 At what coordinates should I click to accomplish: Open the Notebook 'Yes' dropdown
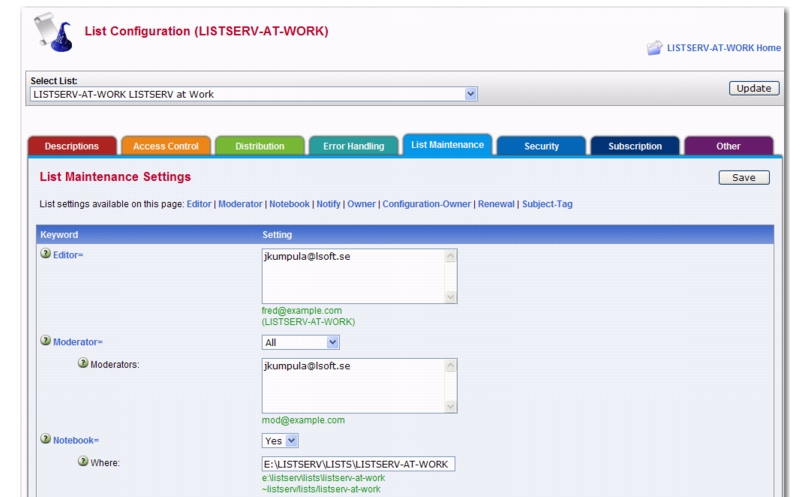[280, 441]
